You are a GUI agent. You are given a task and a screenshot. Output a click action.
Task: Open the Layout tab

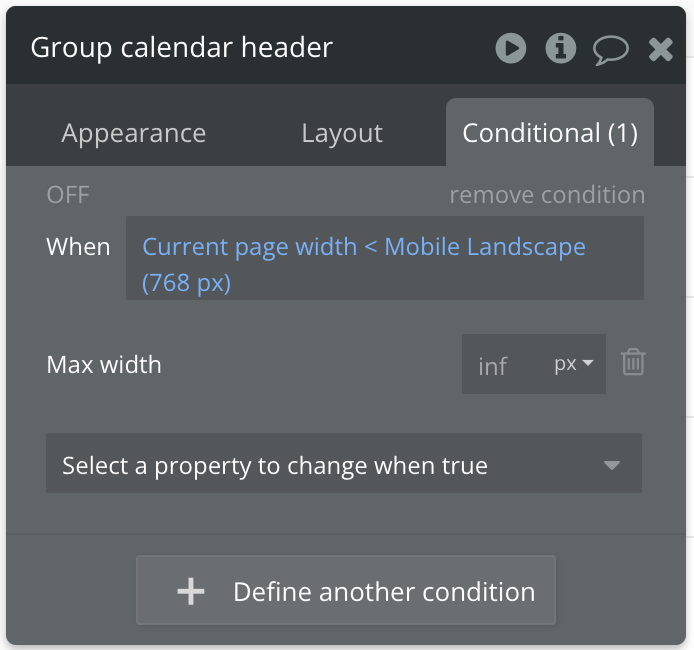(342, 133)
